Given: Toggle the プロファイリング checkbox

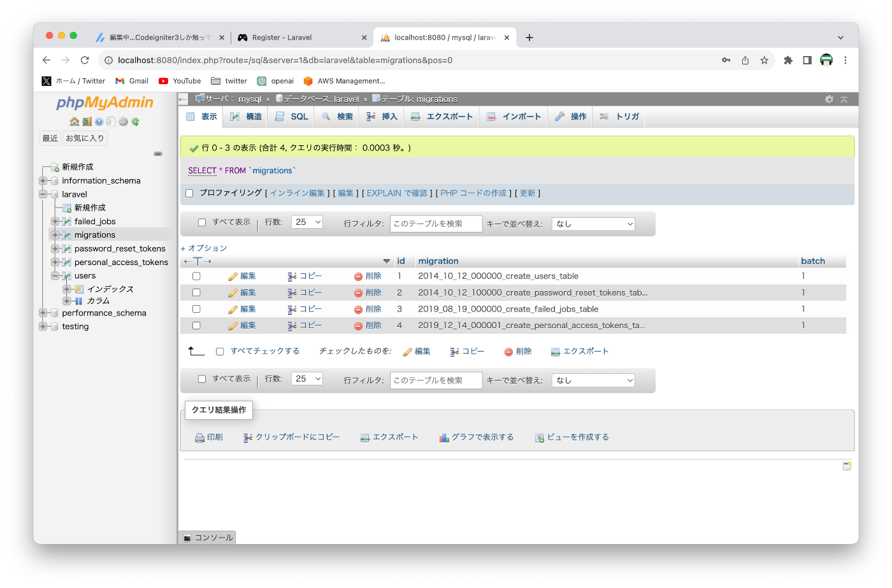Looking at the screenshot, I should [x=189, y=193].
